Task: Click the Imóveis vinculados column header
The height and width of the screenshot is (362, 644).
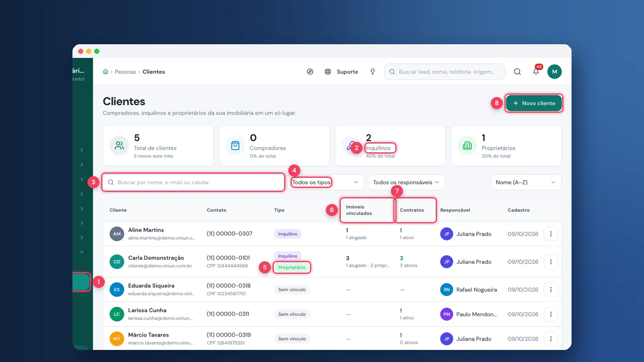Action: coord(359,210)
